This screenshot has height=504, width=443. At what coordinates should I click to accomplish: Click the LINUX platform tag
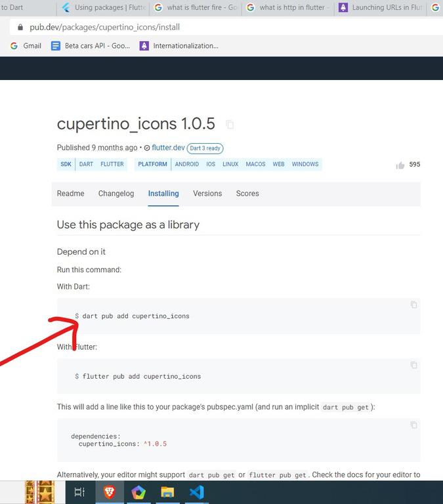[x=230, y=164]
